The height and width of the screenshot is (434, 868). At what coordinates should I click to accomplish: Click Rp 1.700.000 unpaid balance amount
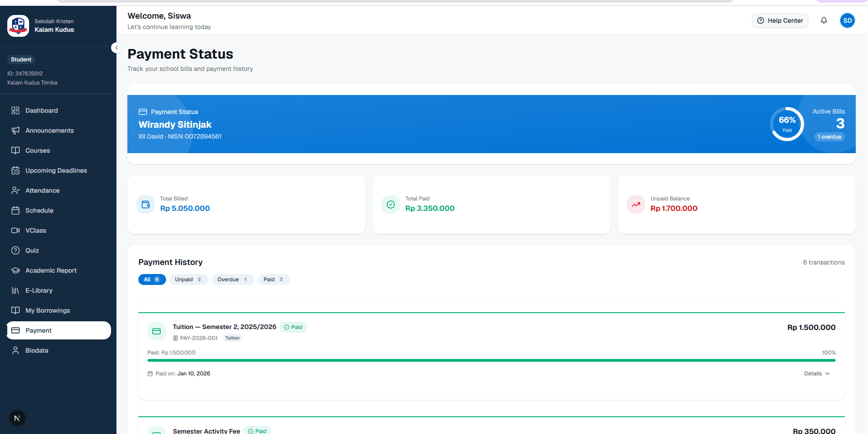(674, 209)
